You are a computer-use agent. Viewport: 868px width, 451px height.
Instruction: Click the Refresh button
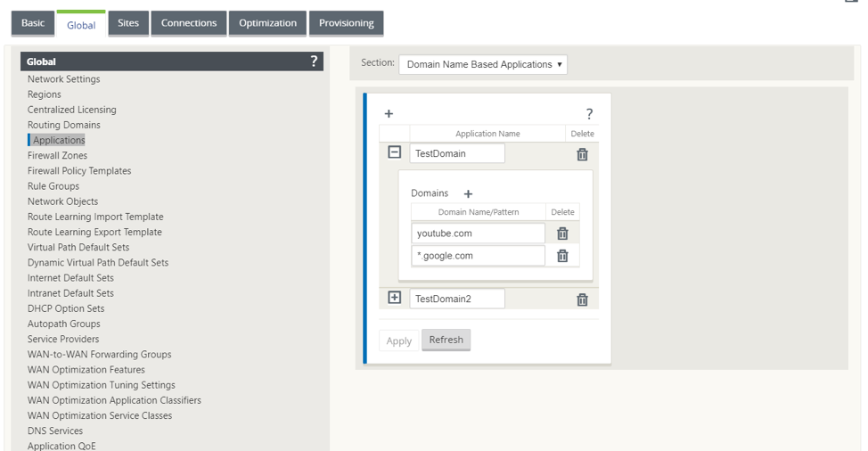pyautogui.click(x=446, y=340)
